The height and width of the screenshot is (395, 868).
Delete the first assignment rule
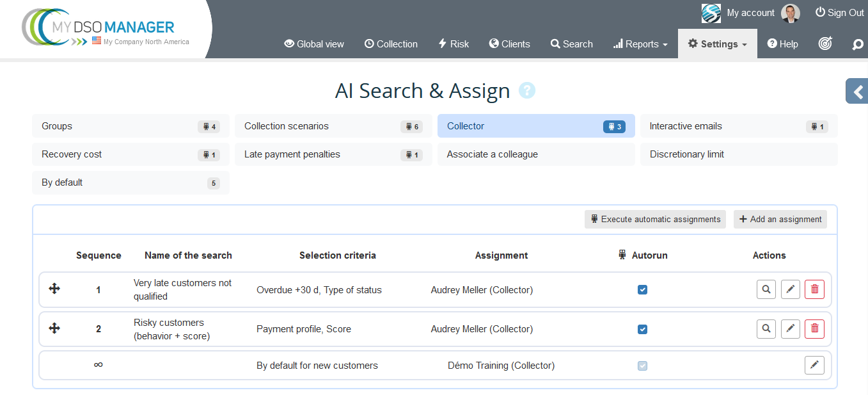(814, 289)
